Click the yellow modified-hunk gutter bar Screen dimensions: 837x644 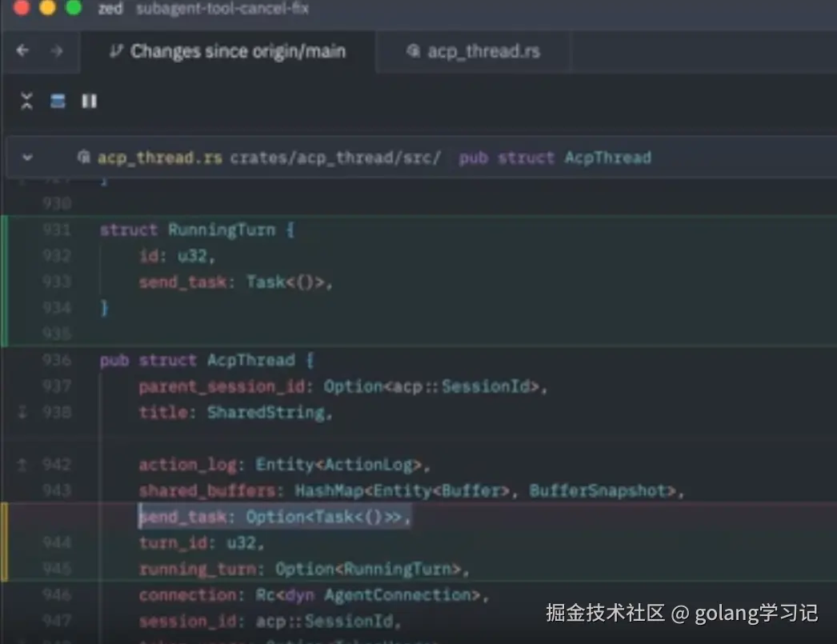[x=4, y=542]
